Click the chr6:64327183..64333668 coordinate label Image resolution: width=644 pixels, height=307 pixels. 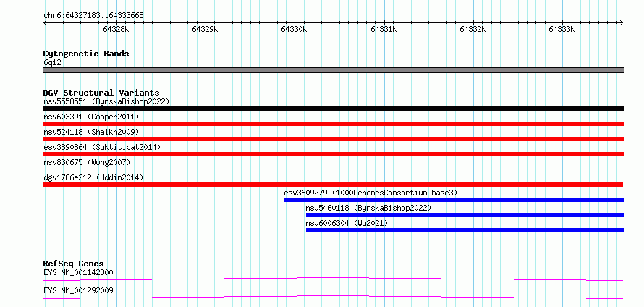click(x=93, y=16)
